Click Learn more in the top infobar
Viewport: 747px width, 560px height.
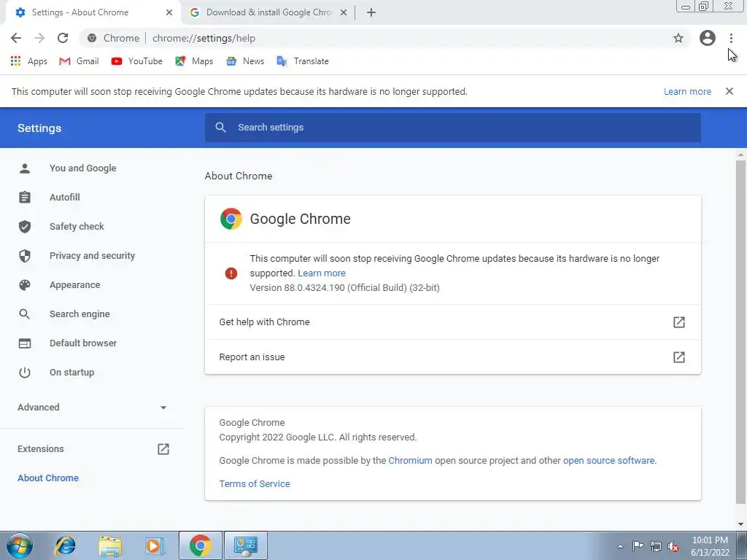coord(687,91)
